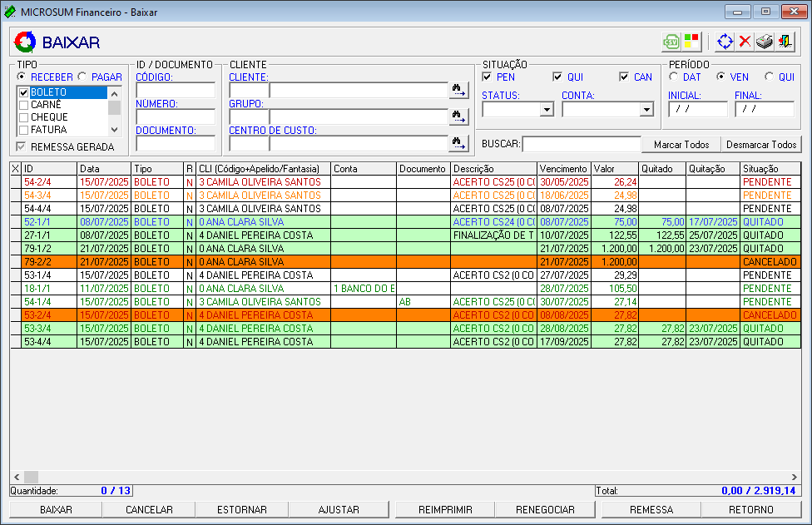Uncheck the BOLETO type checkbox
This screenshot has height=525, width=812.
point(24,92)
